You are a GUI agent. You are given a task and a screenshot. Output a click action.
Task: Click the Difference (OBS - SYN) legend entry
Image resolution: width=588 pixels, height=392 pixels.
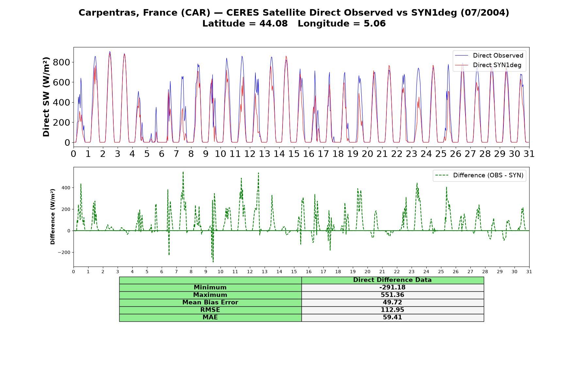tap(480, 175)
